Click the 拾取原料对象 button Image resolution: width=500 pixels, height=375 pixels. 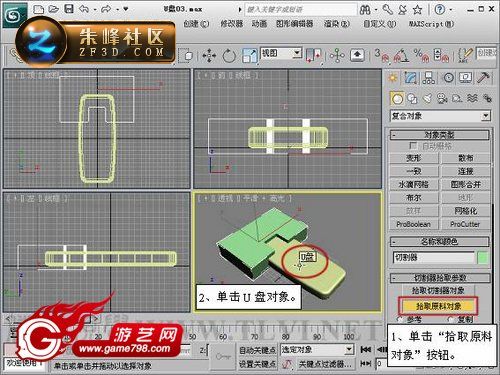[x=438, y=306]
